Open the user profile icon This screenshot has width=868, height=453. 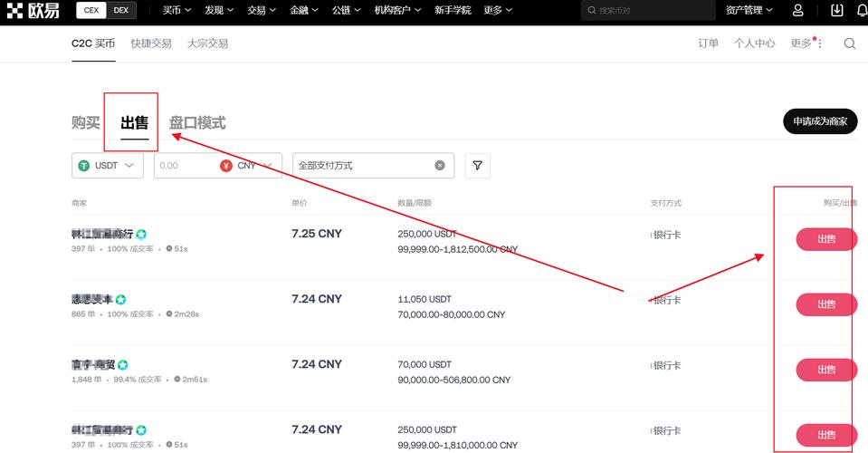[797, 11]
